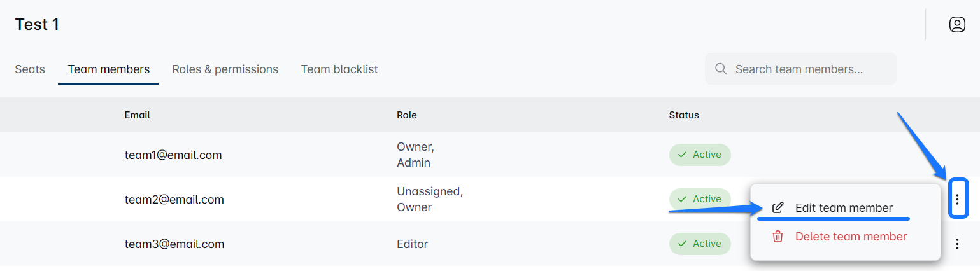Click the Status column header
Screen dimensions: 980x271
point(684,115)
